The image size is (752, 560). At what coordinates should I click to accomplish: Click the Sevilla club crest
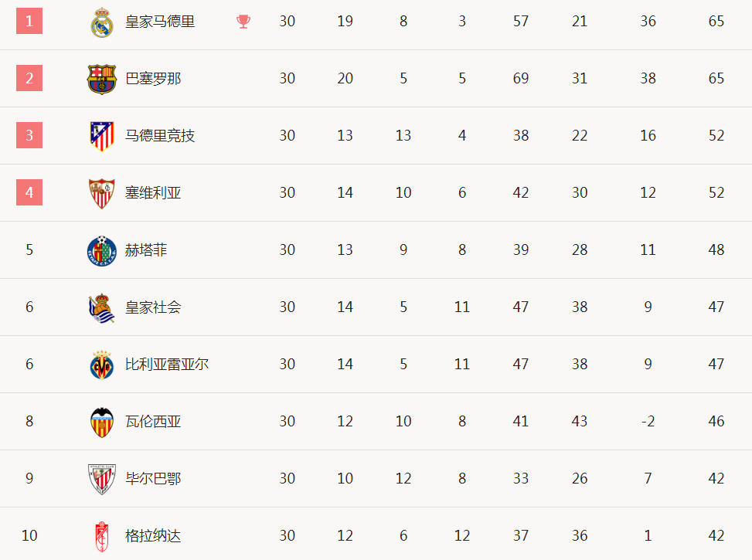tap(102, 193)
